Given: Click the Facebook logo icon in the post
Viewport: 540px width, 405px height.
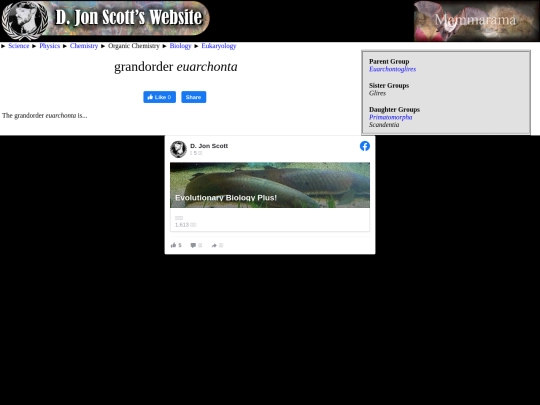Looking at the screenshot, I should 365,146.
